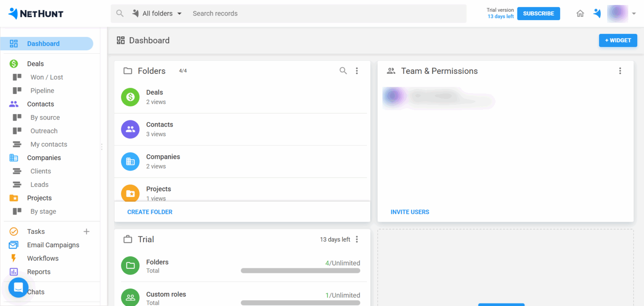644x306 pixels.
Task: Click the Workflows lightning icon
Action: pyautogui.click(x=14, y=258)
